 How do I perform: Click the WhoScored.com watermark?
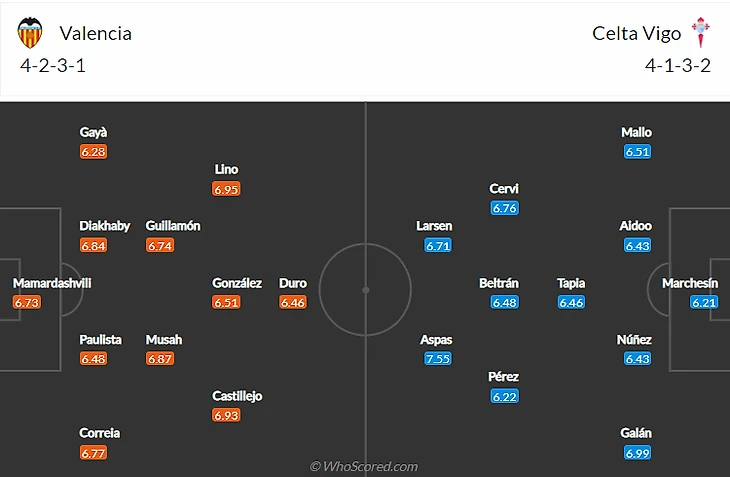[x=364, y=466]
